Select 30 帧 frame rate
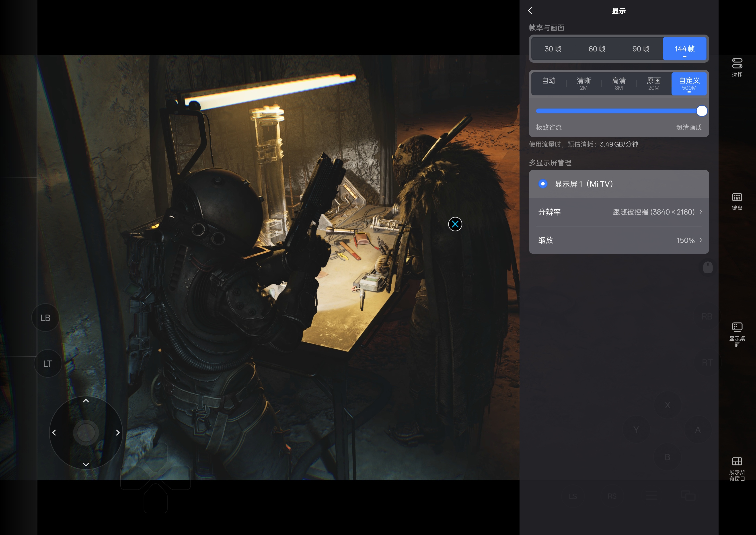756x535 pixels. (x=553, y=49)
